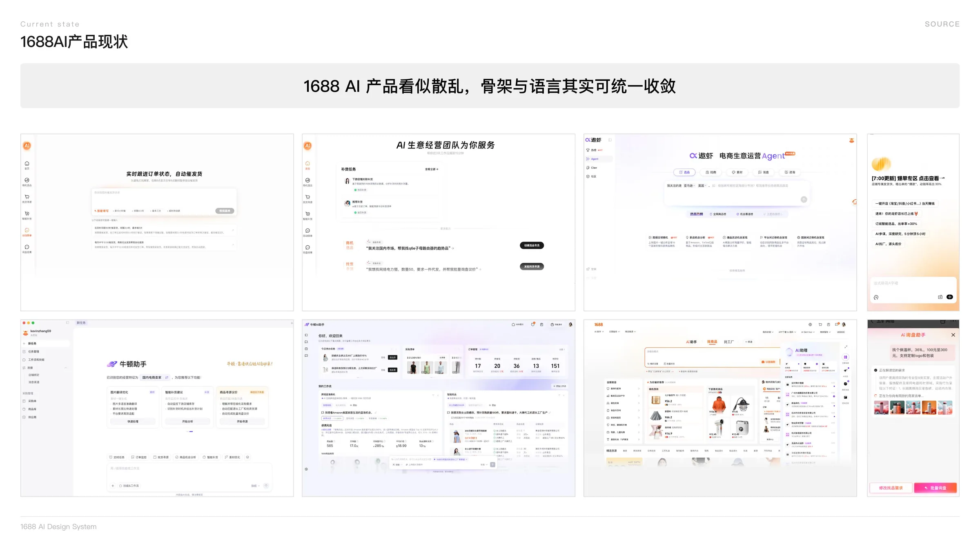
Task: Open the 美国 country dropdown in 邀虾 prompt
Action: [x=702, y=186]
